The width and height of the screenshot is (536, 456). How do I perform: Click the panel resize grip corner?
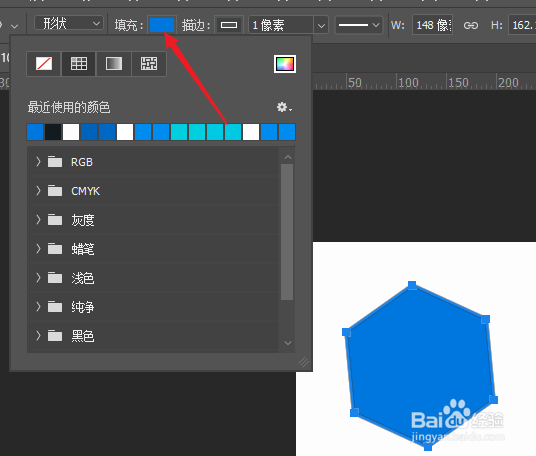[304, 361]
